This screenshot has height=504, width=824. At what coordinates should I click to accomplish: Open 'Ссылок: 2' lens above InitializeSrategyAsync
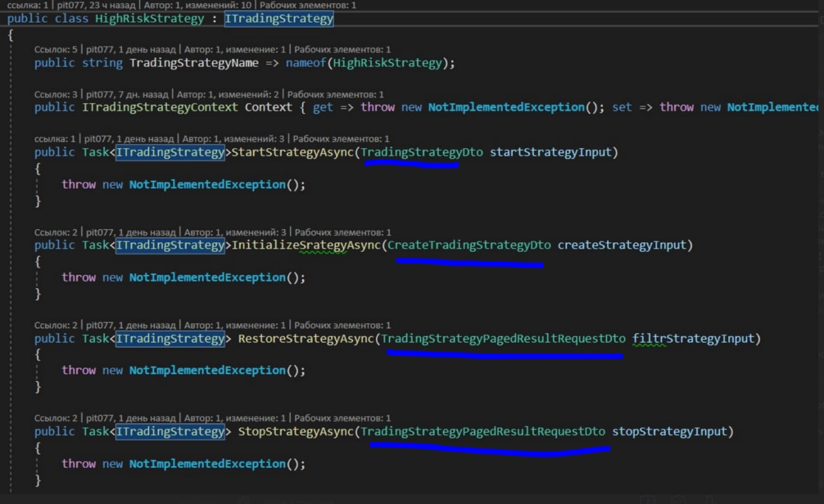pyautogui.click(x=56, y=232)
